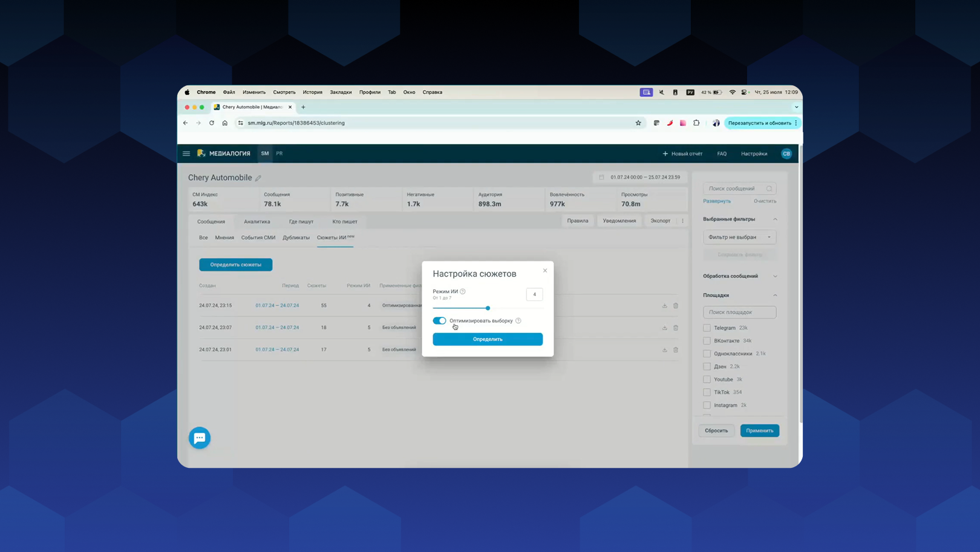This screenshot has width=980, height=552.
Task: Switch to the Аналитика tab
Action: [257, 222]
